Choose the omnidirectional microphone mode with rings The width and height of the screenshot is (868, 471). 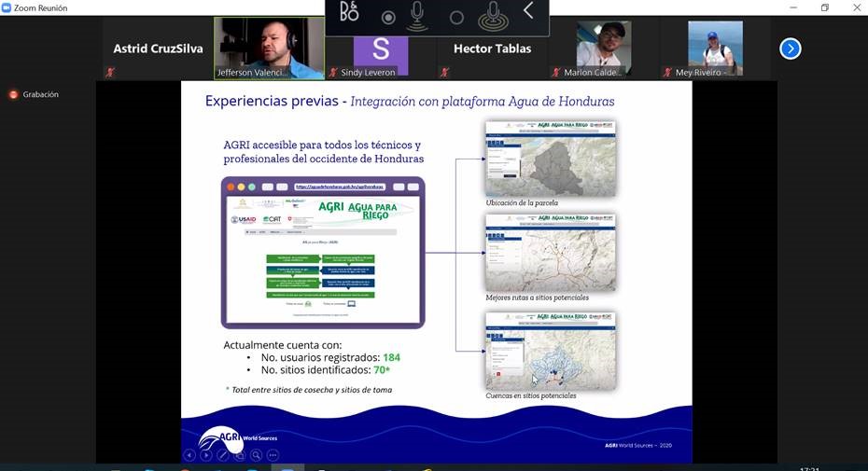[493, 16]
